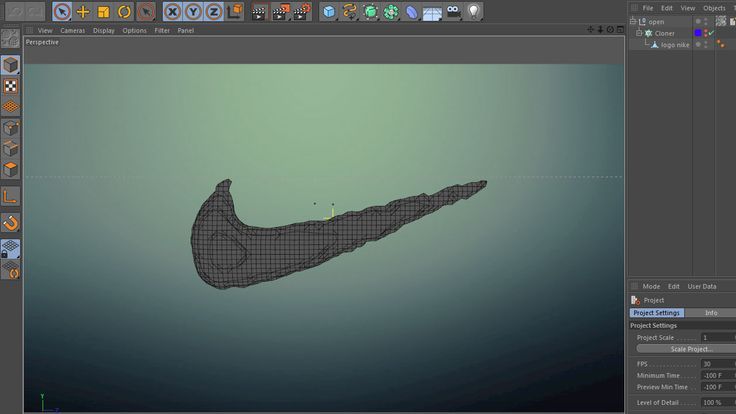Screen dimensions: 736x414
Task: Click the Undo arrow icon
Action: click(14, 12)
